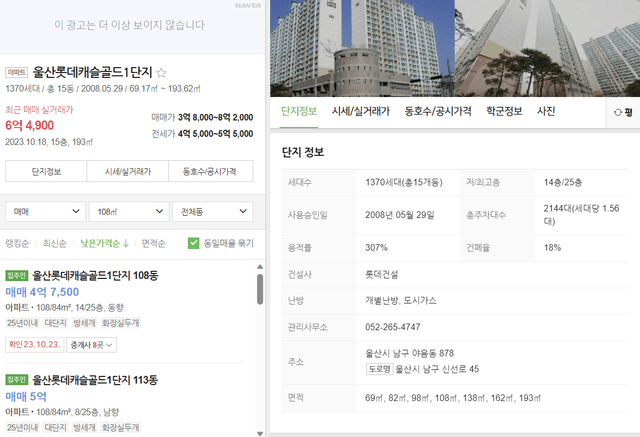Click the refresh icon beside 평
This screenshot has height=437, width=640.
click(618, 112)
